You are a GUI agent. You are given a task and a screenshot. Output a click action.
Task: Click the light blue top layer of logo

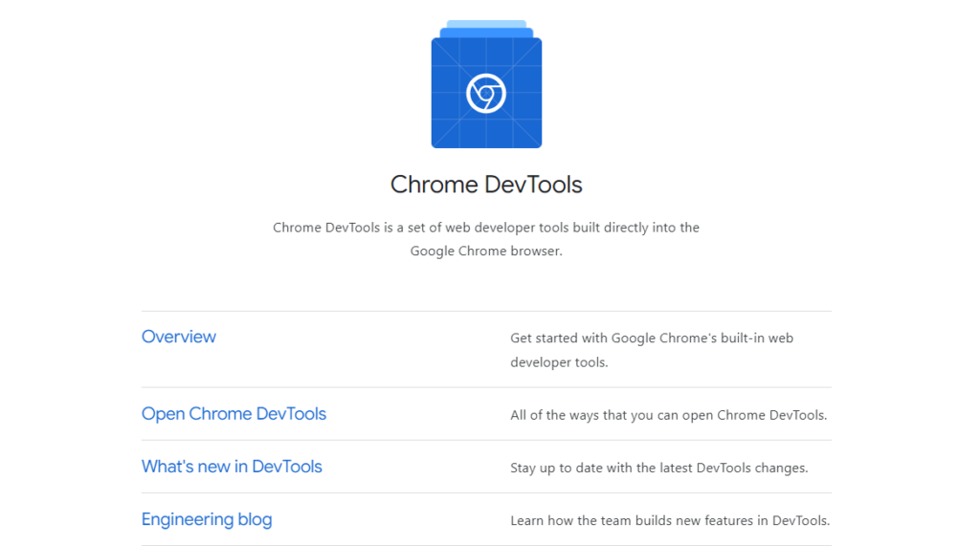486,24
